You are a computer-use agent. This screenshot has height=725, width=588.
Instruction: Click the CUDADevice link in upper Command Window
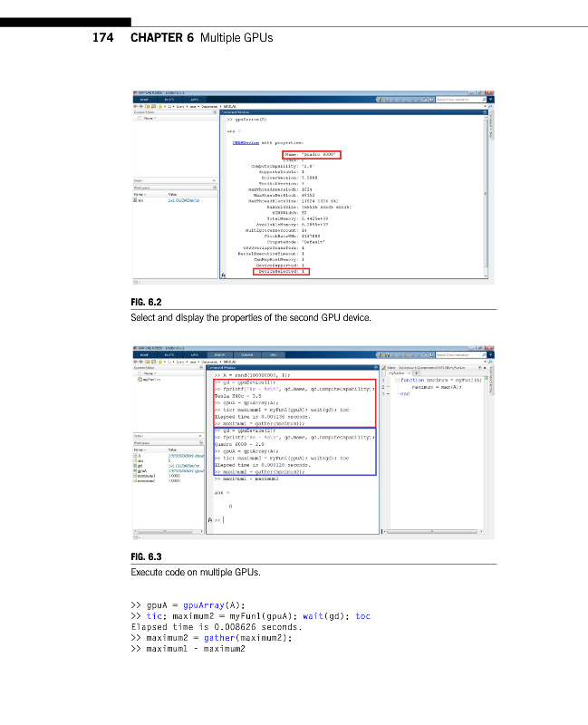point(243,143)
